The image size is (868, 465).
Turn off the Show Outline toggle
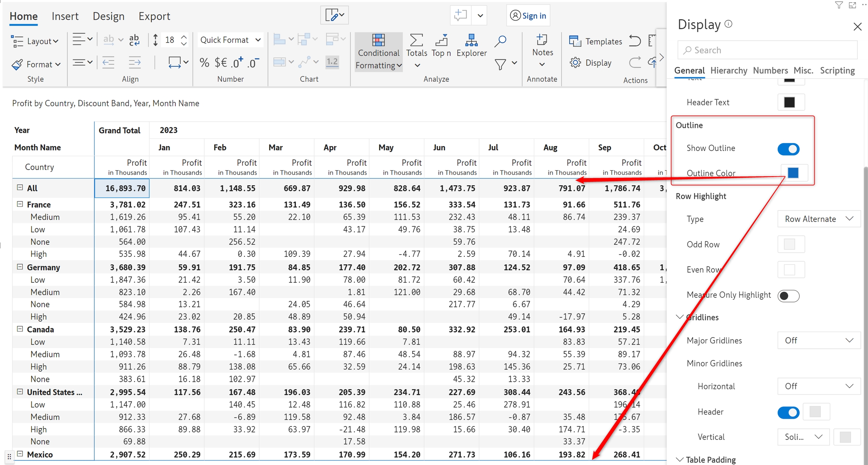click(x=788, y=149)
